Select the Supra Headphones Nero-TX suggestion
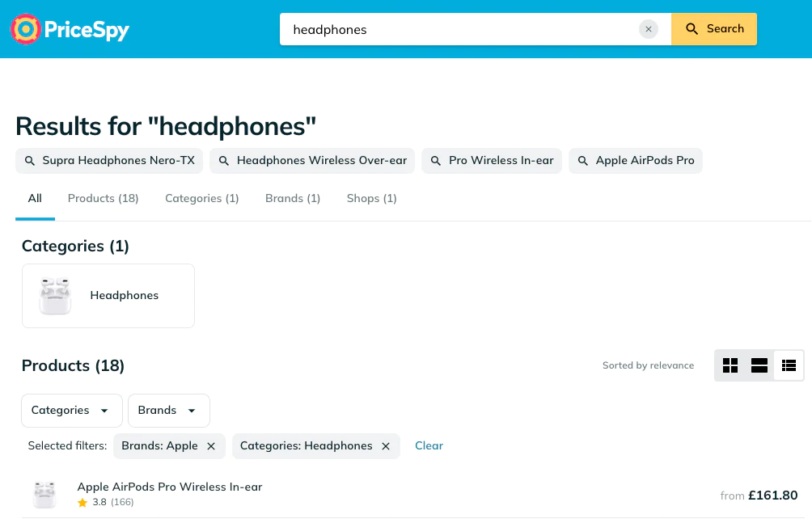The width and height of the screenshot is (812, 523). [x=109, y=161]
